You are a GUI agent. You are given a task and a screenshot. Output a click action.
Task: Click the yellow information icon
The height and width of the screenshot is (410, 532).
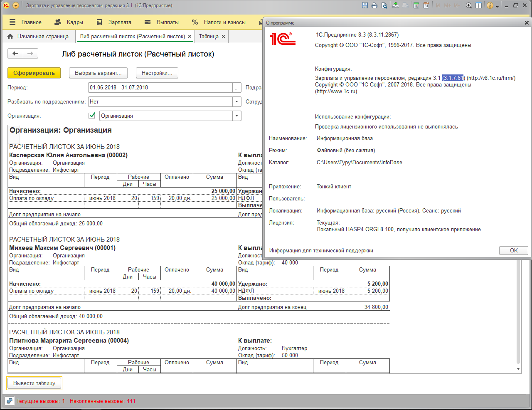490,5
